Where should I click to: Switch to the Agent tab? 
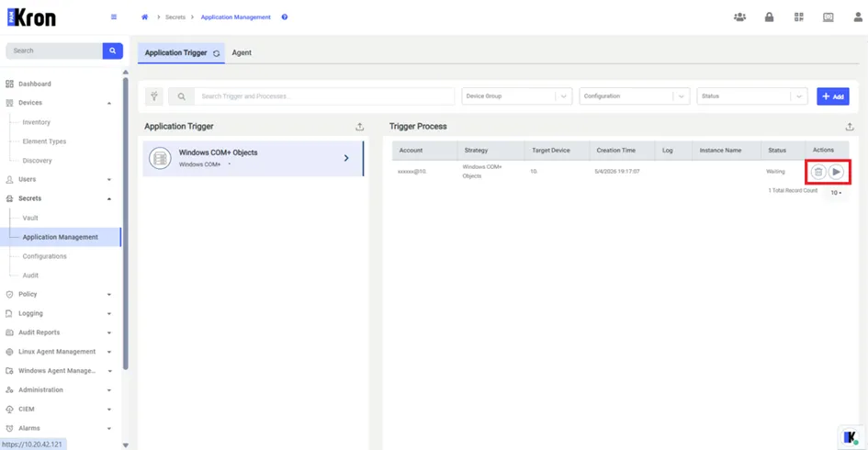[x=242, y=52]
